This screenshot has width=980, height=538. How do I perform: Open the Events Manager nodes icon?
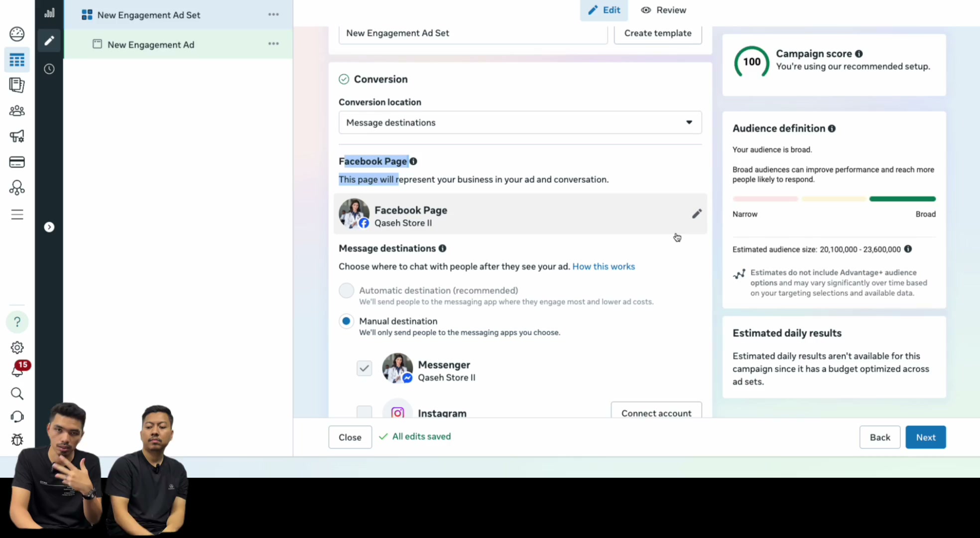tap(17, 188)
